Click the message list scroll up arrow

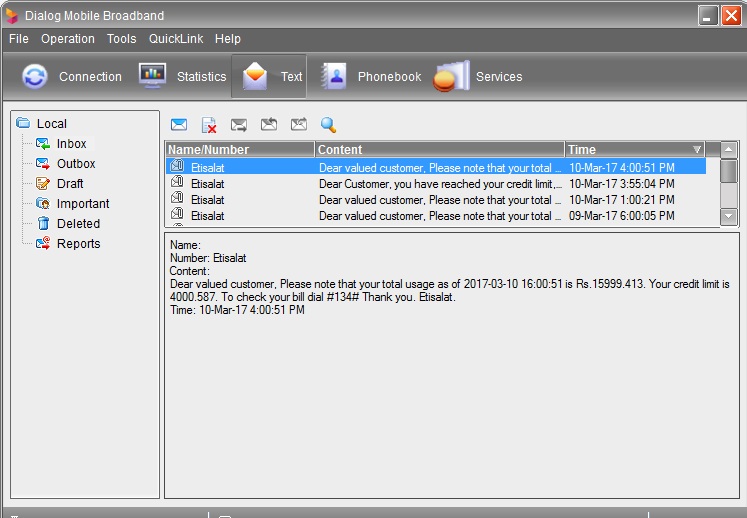click(728, 150)
